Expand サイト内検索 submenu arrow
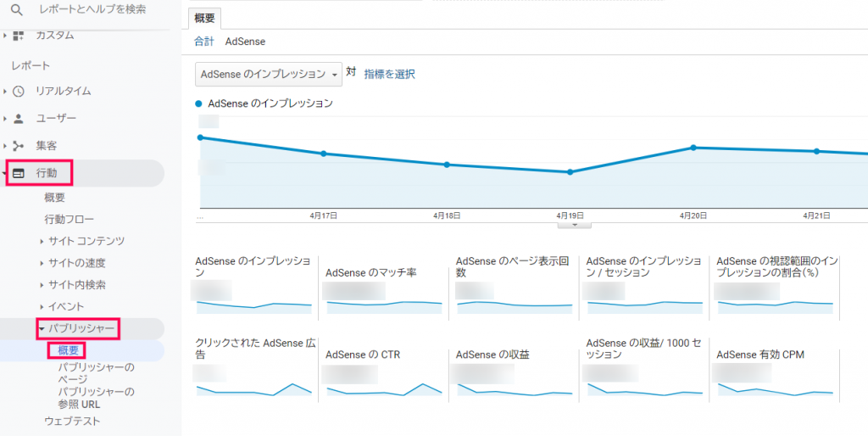868x436 pixels. point(42,285)
